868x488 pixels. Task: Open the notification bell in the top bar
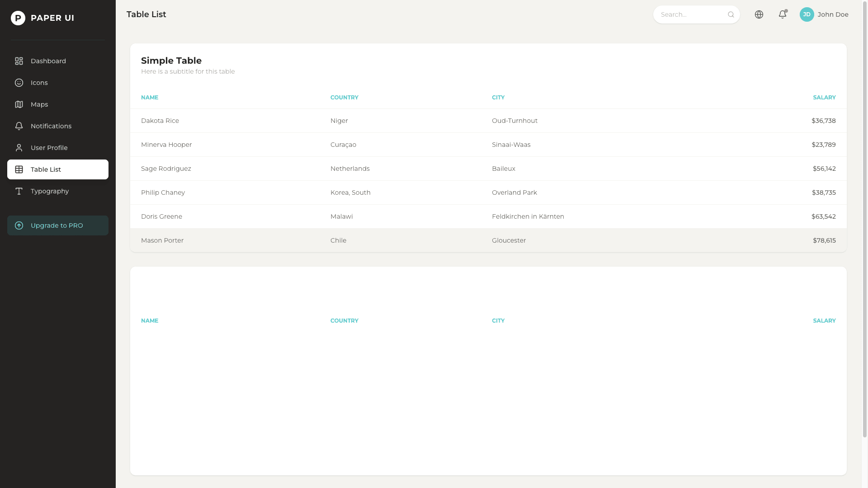[x=783, y=14]
